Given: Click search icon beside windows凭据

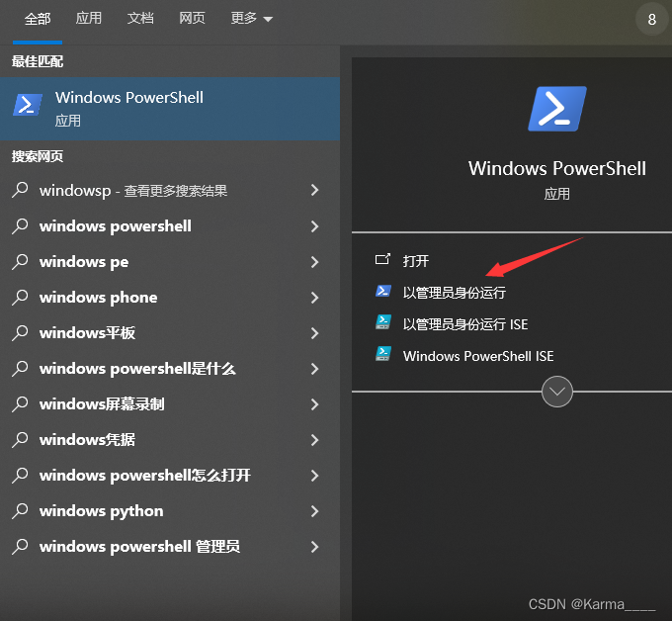Looking at the screenshot, I should pyautogui.click(x=20, y=440).
